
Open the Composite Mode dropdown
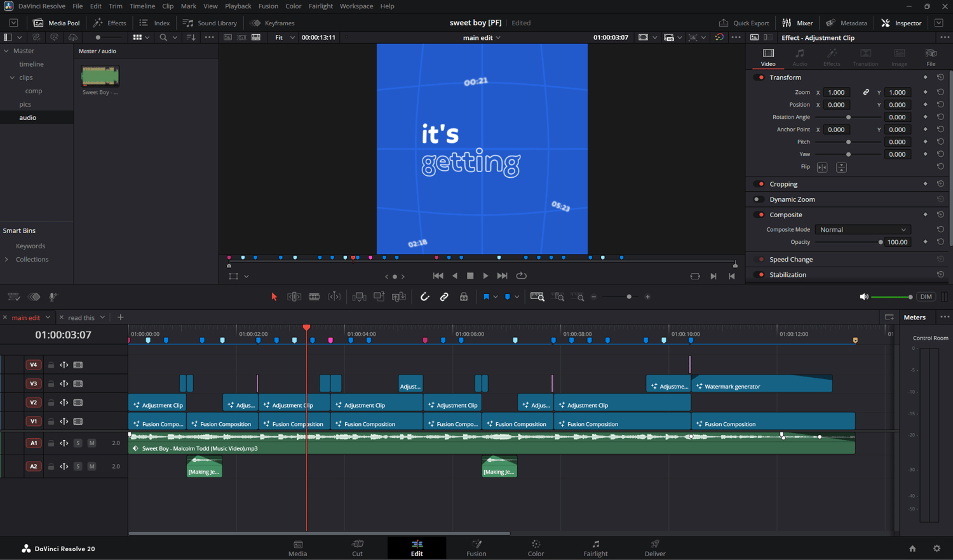pyautogui.click(x=862, y=230)
